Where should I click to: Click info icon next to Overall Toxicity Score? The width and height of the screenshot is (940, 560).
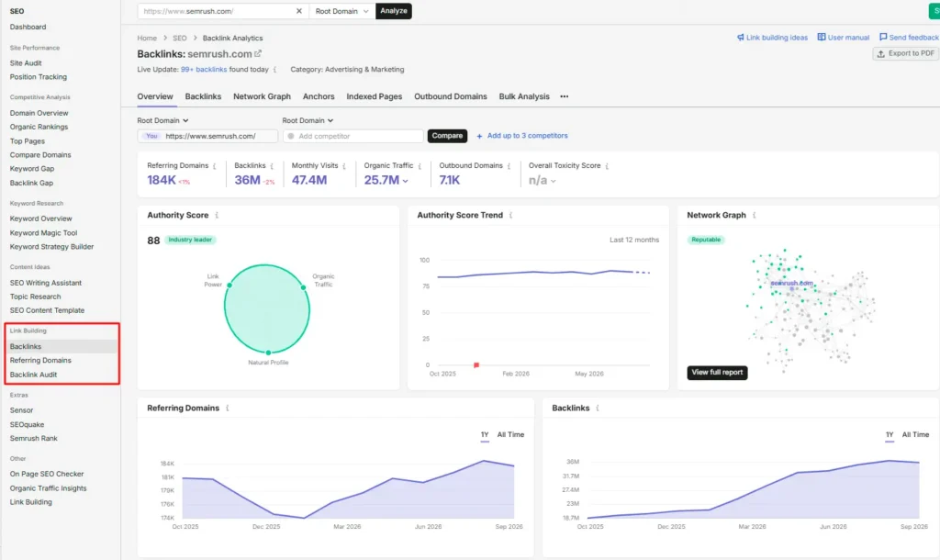[x=607, y=166]
